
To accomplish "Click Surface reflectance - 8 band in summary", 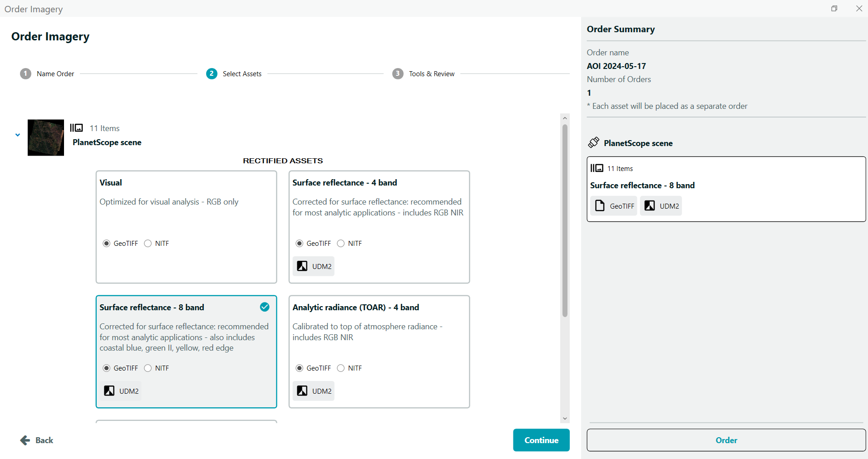I will [x=642, y=186].
